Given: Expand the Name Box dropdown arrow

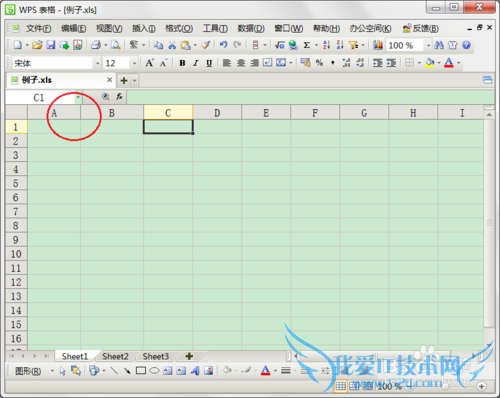Looking at the screenshot, I should click(x=78, y=97).
